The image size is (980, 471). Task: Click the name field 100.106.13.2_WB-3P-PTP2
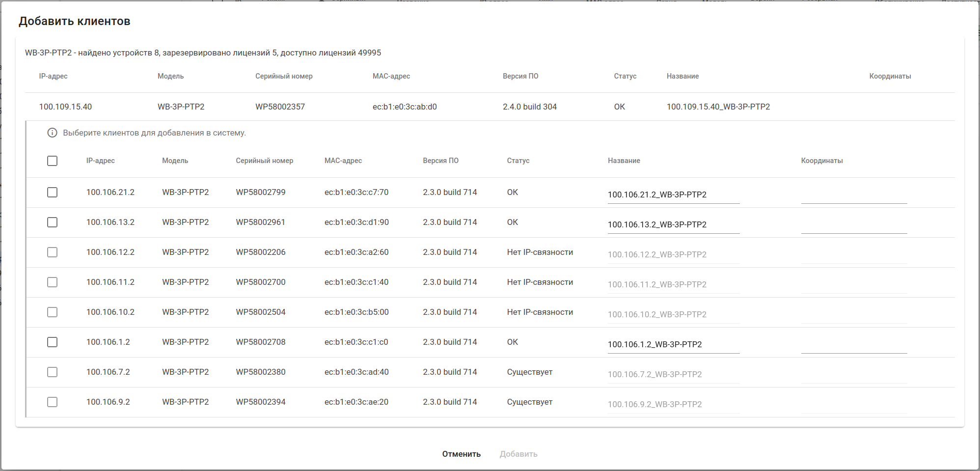point(673,224)
